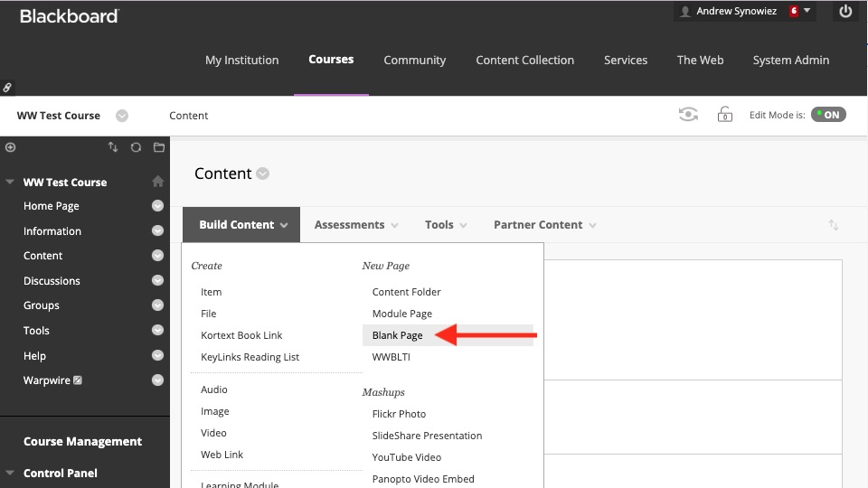Choose Video in Build Content menu

pos(213,433)
